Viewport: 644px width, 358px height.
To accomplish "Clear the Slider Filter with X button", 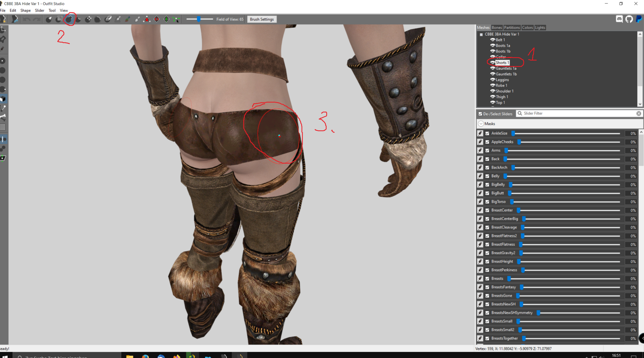I will point(639,114).
